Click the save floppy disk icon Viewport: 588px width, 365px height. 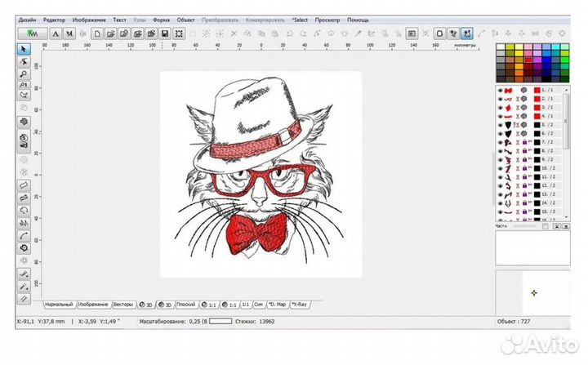pos(164,33)
